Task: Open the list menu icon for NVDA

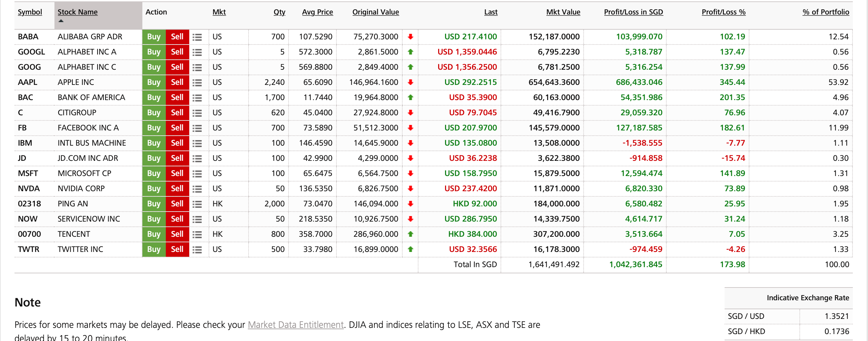Action: pos(197,189)
